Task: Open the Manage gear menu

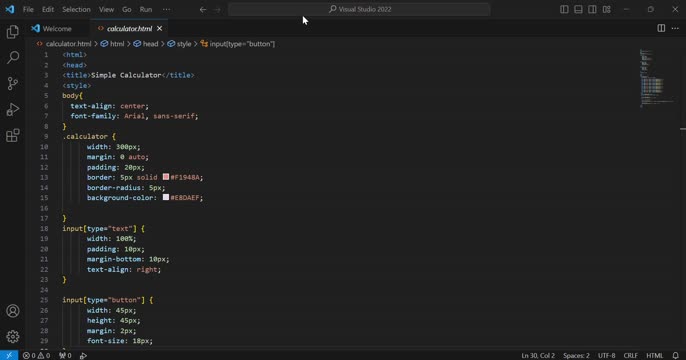Action: [x=13, y=336]
